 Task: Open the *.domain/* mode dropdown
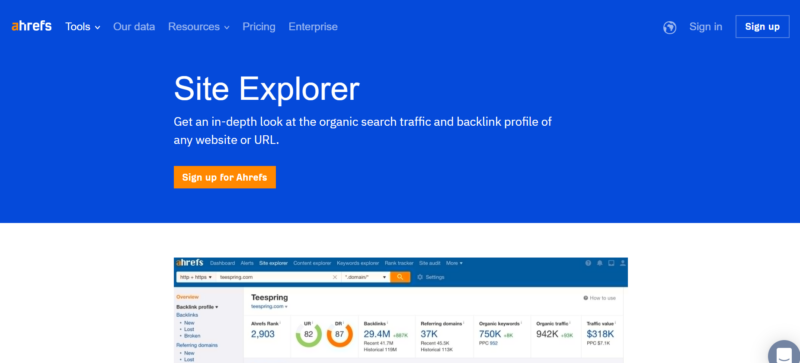[x=367, y=277]
